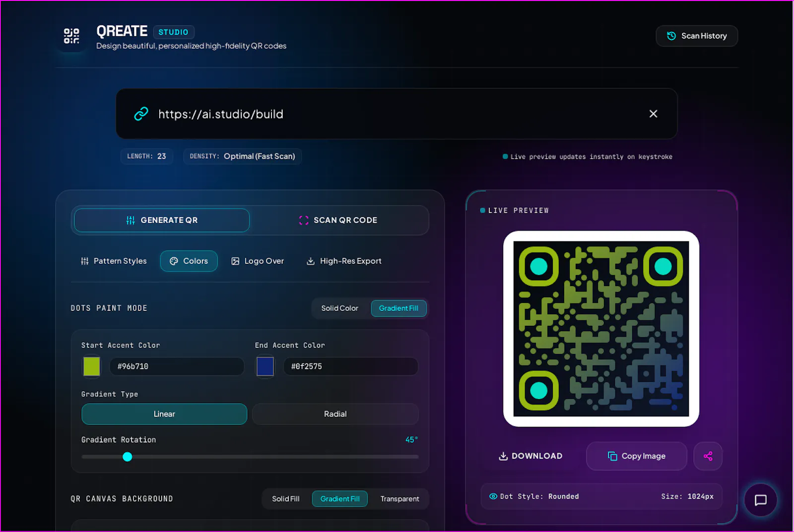
Task: Click the share icon button
Action: (708, 456)
